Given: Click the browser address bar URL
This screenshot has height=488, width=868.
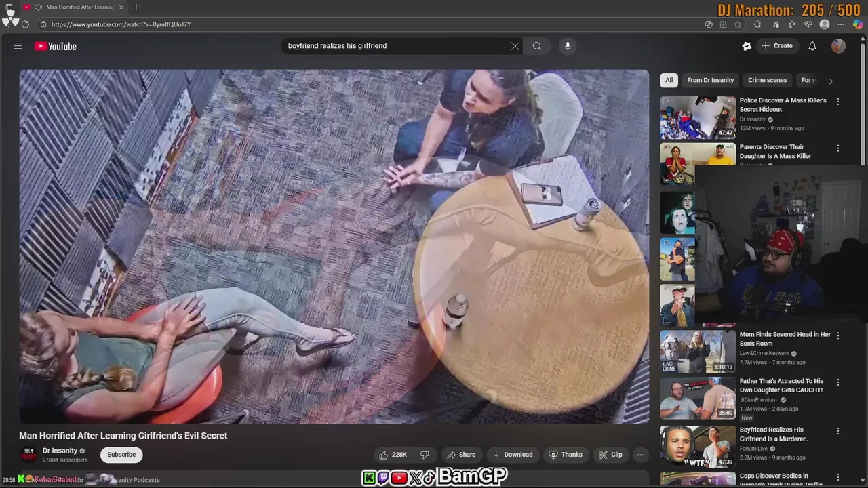Looking at the screenshot, I should coord(121,24).
